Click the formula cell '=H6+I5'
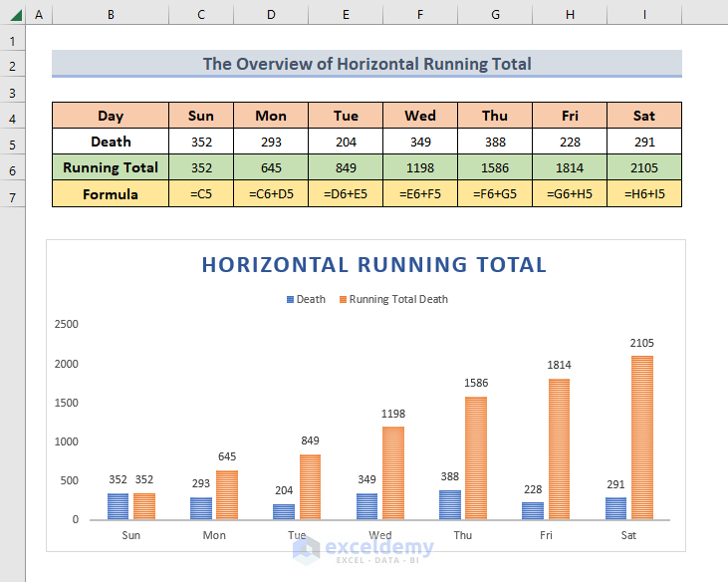Screen dimensions: 728x582 coord(644,193)
